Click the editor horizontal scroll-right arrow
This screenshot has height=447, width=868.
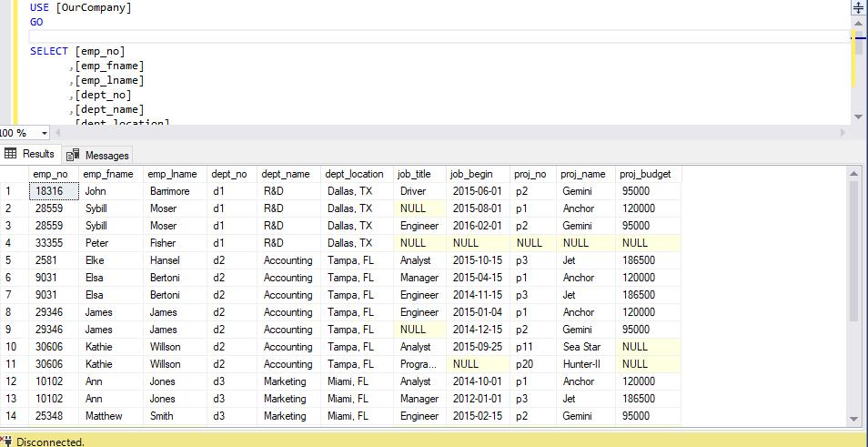pos(843,133)
